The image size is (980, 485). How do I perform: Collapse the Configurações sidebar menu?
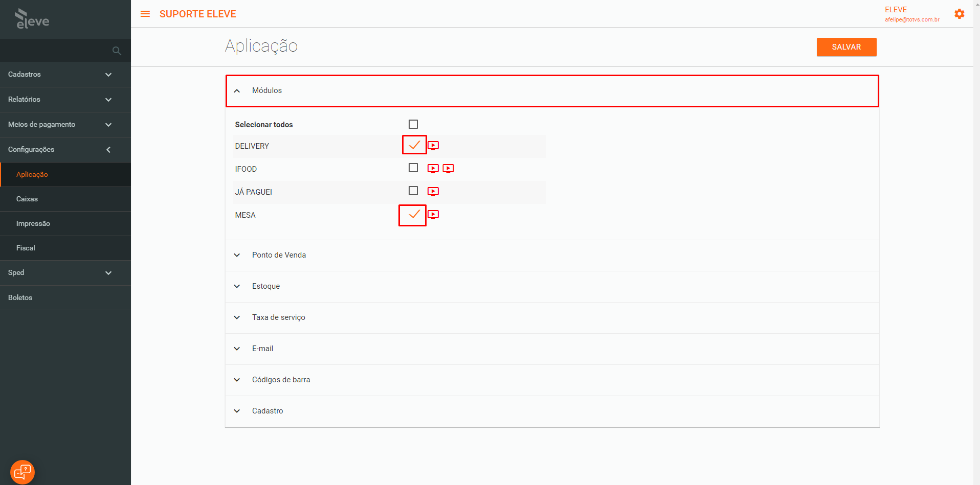click(65, 150)
